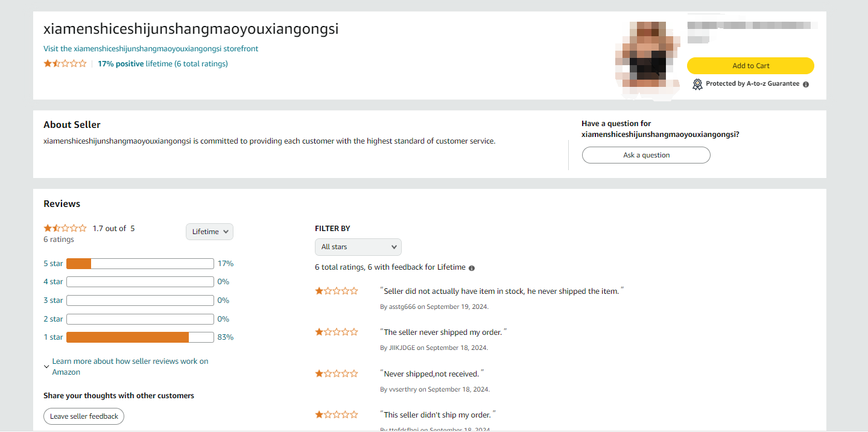The height and width of the screenshot is (432, 868).
Task: Click the About Seller heading
Action: tap(72, 125)
